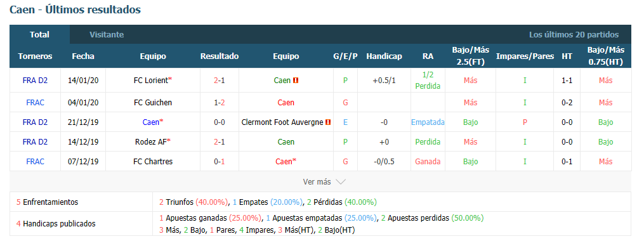
Task: Click the Clermont Foot Auvergne team name
Action: [282, 122]
